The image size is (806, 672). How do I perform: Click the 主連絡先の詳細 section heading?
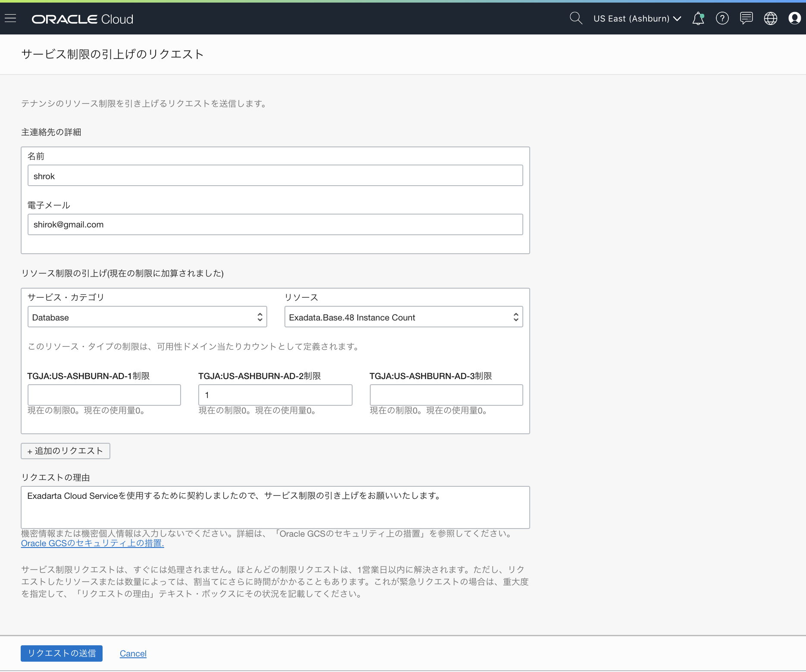[x=51, y=132]
